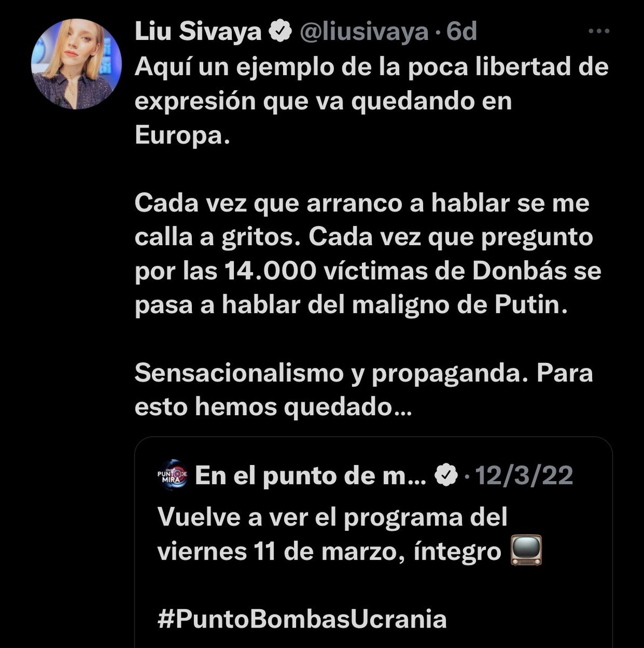Open the 'En el punto de m…' account name
Screen dimensions: 644x648
(x=311, y=476)
